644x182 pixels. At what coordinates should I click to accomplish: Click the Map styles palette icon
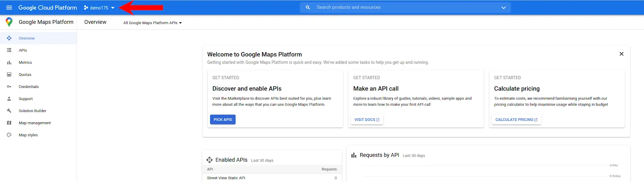[x=9, y=135]
